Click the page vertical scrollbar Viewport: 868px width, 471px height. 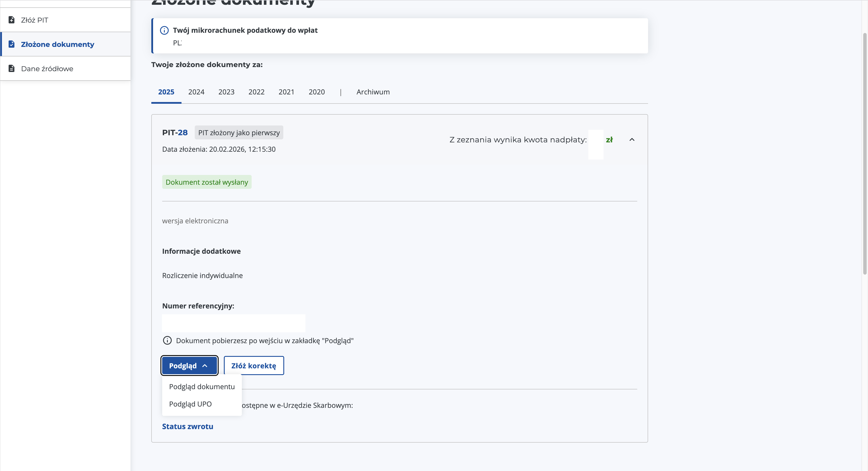tap(865, 154)
